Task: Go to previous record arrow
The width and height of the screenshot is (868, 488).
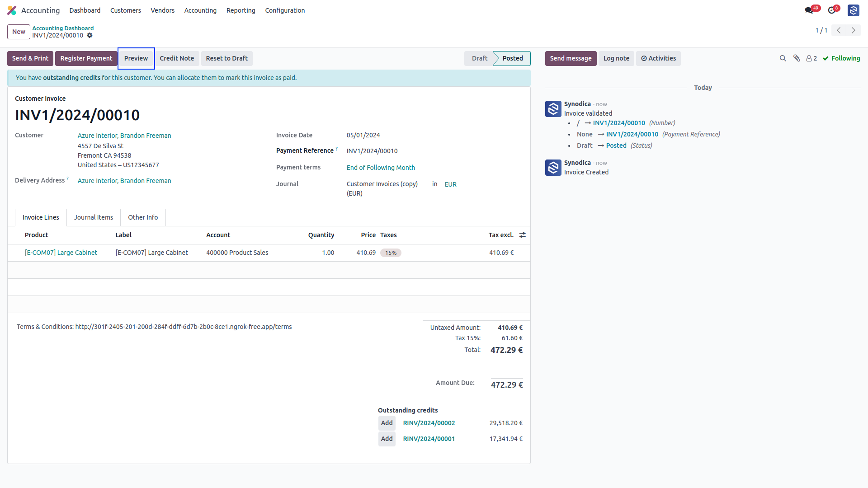Action: click(839, 30)
